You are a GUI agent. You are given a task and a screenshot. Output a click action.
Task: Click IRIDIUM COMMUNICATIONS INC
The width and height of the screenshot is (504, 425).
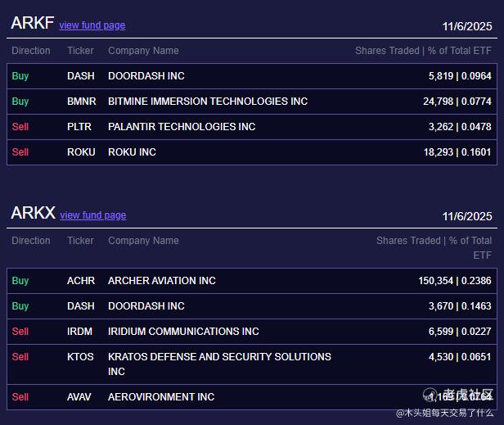tap(183, 332)
